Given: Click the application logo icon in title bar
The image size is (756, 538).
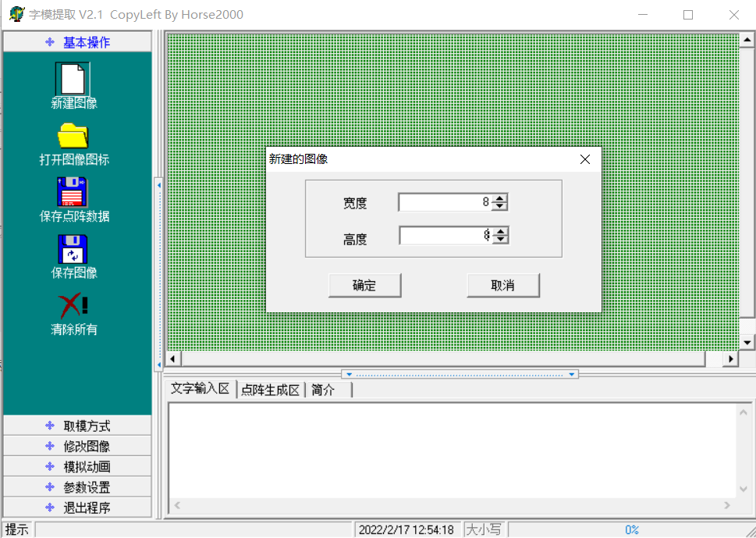Looking at the screenshot, I should click(x=16, y=13).
